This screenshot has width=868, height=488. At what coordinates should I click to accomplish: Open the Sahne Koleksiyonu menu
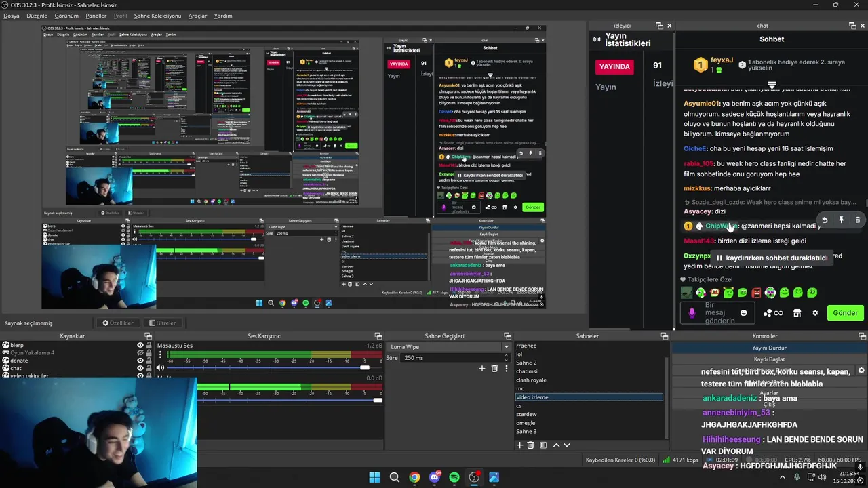pos(157,16)
